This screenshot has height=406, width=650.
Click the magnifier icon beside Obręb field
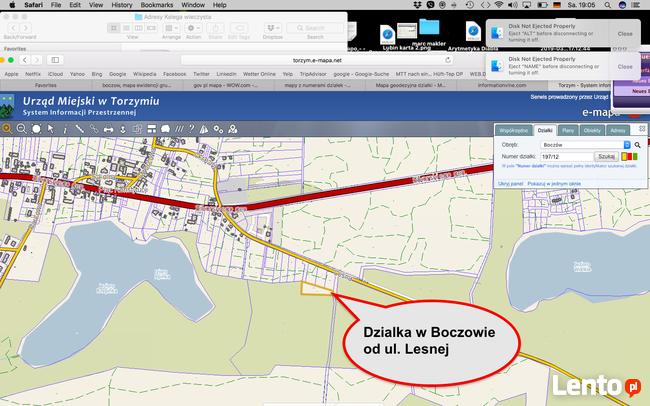click(637, 145)
